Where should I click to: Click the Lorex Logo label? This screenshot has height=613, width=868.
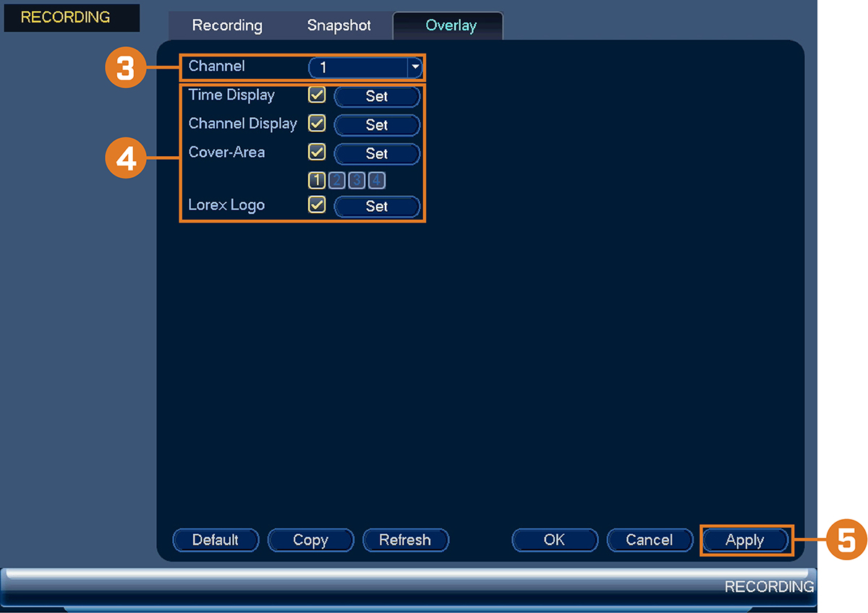[x=226, y=205]
